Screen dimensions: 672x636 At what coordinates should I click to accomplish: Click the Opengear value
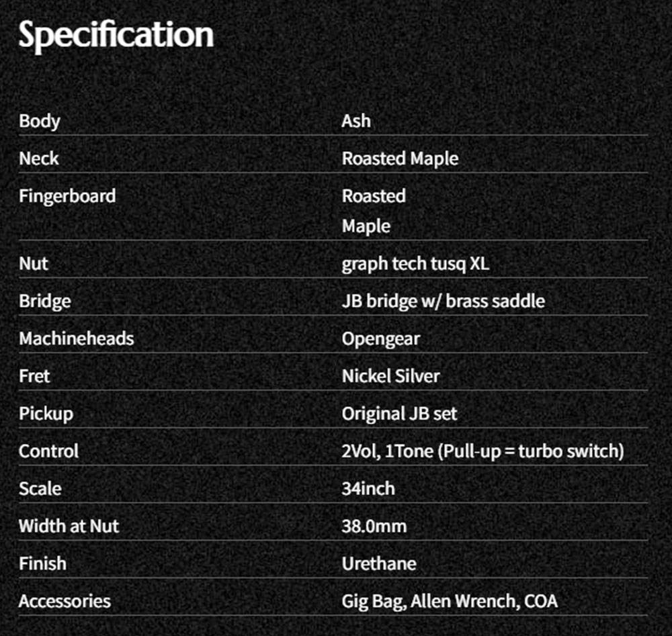tap(380, 339)
